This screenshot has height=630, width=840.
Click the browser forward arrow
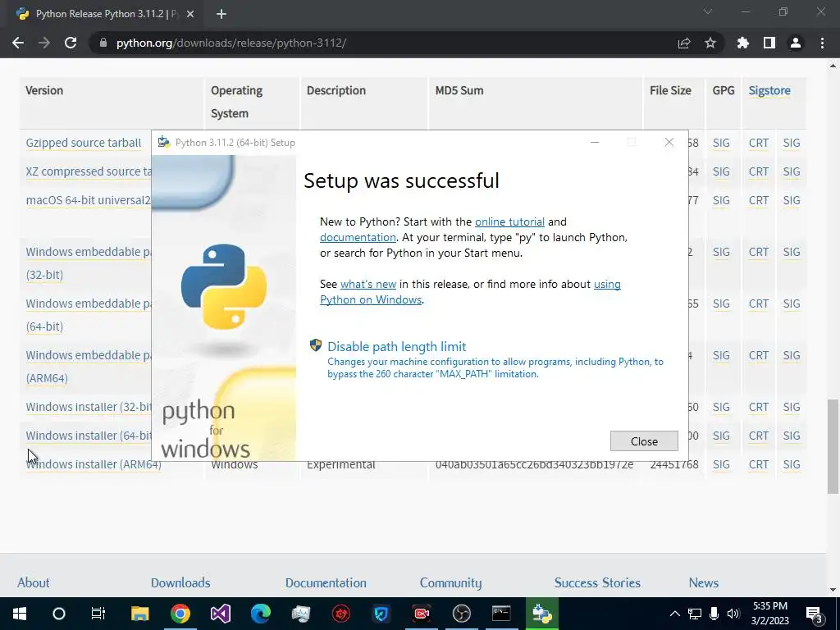tap(44, 43)
